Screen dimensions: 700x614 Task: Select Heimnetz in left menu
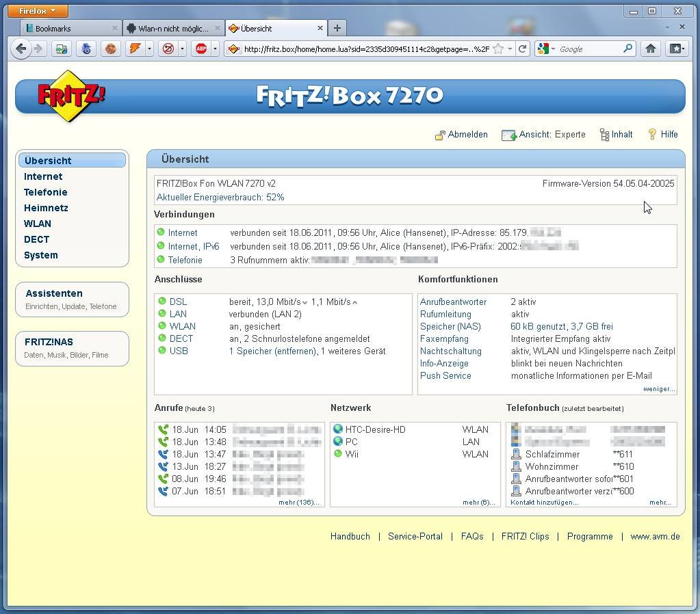46,207
